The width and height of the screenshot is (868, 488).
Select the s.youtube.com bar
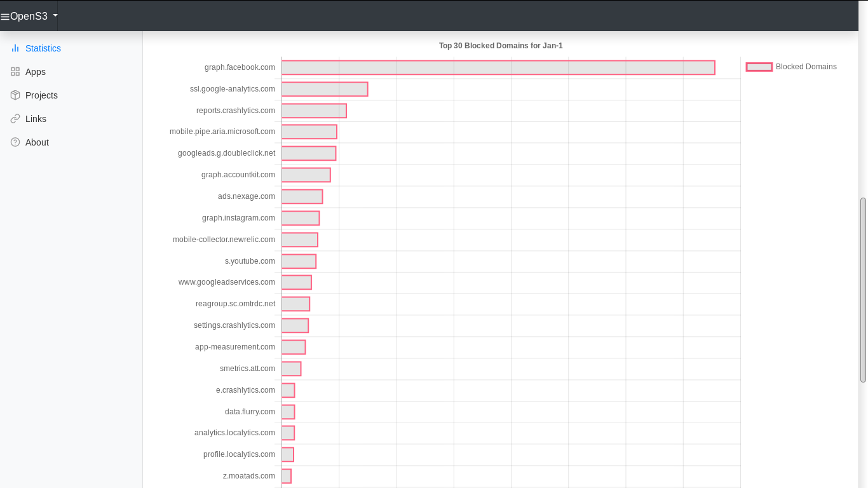coord(299,261)
